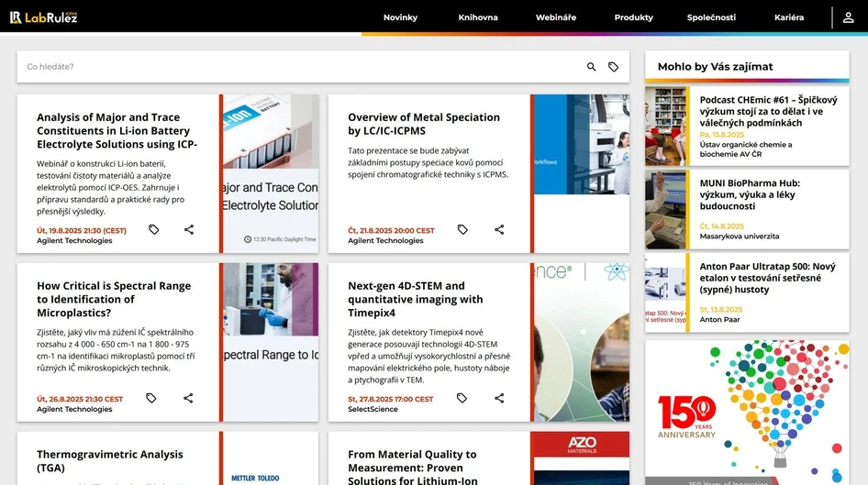Click tag icon on Li-ion Battery webinar card

click(x=154, y=230)
